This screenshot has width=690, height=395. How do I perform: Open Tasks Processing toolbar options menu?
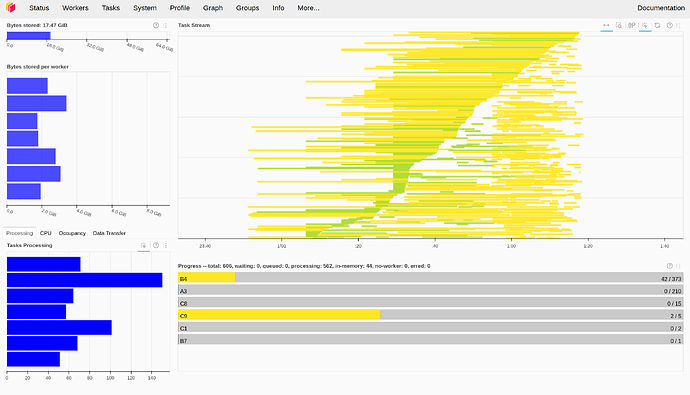[165, 245]
